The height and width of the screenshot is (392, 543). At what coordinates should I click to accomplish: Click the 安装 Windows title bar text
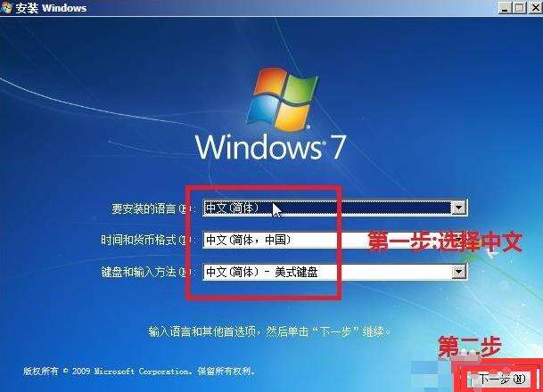51,8
